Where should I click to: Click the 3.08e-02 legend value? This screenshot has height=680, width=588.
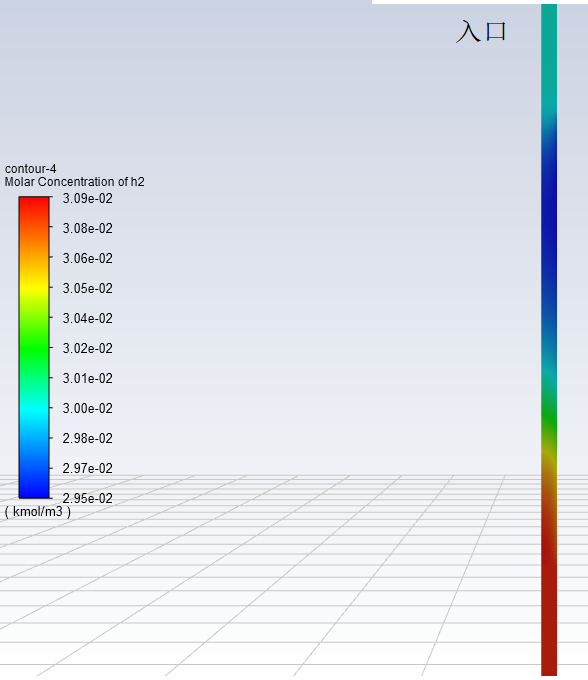[88, 229]
